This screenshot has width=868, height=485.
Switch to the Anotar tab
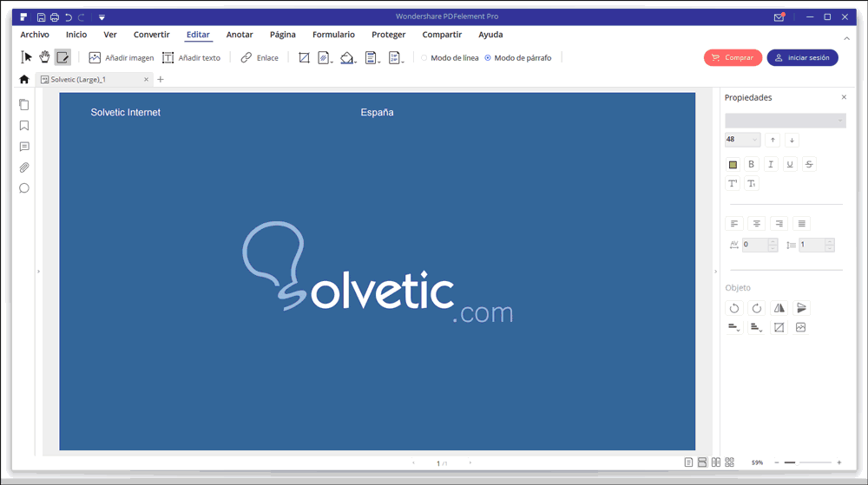coord(240,35)
